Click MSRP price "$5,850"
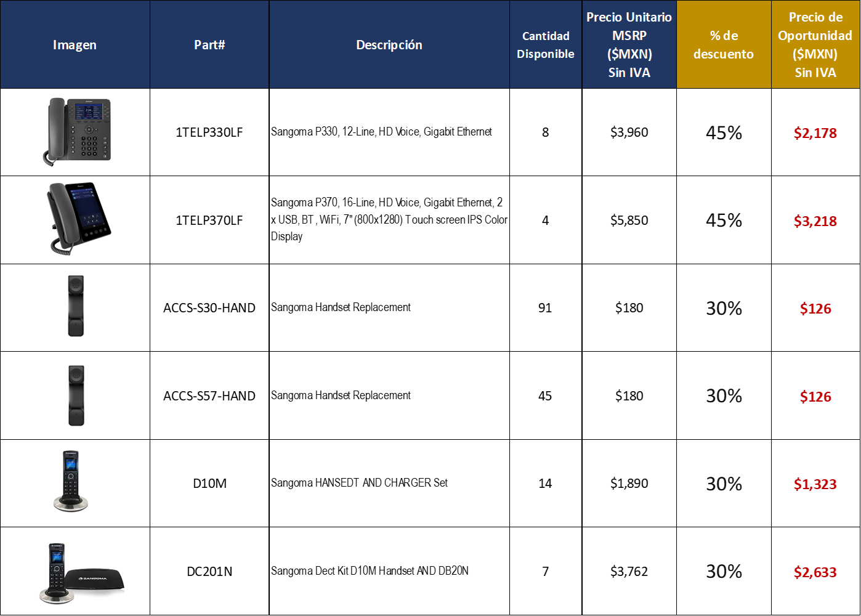The image size is (861, 616). click(x=629, y=221)
